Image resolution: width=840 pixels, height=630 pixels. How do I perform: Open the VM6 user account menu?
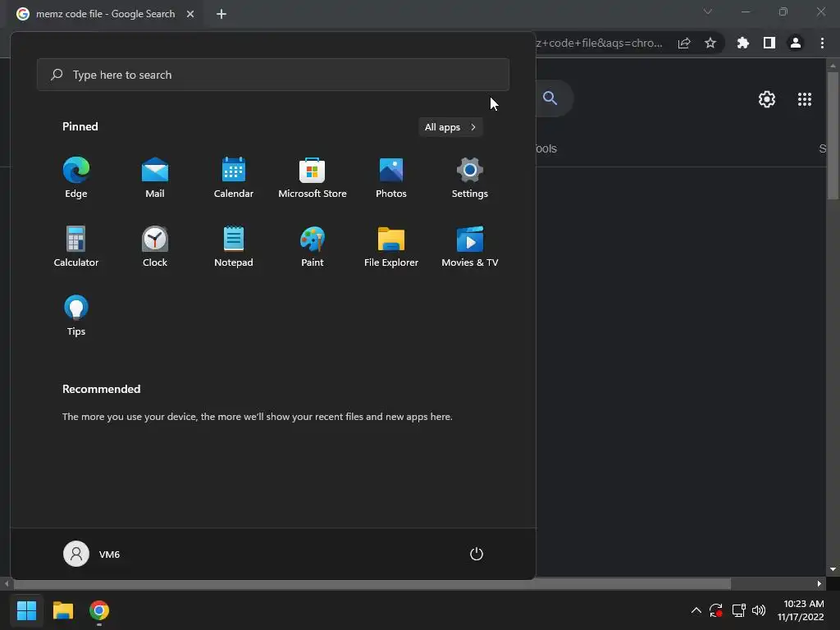[x=92, y=554]
